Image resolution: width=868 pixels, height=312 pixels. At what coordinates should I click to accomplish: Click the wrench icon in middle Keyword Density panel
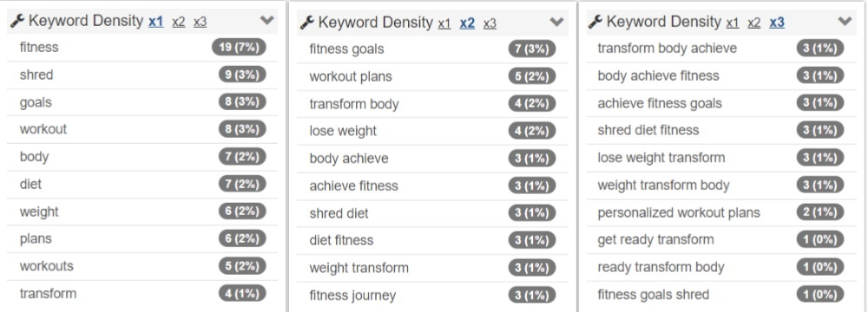(x=307, y=23)
